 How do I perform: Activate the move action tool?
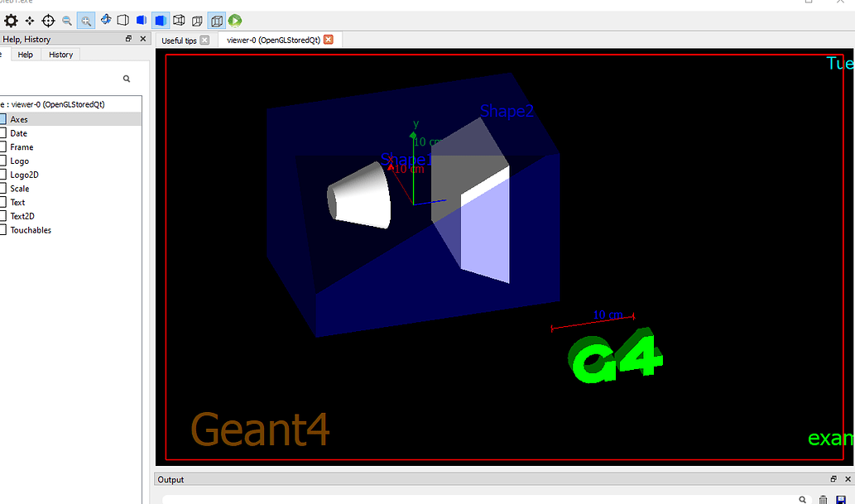tap(29, 21)
